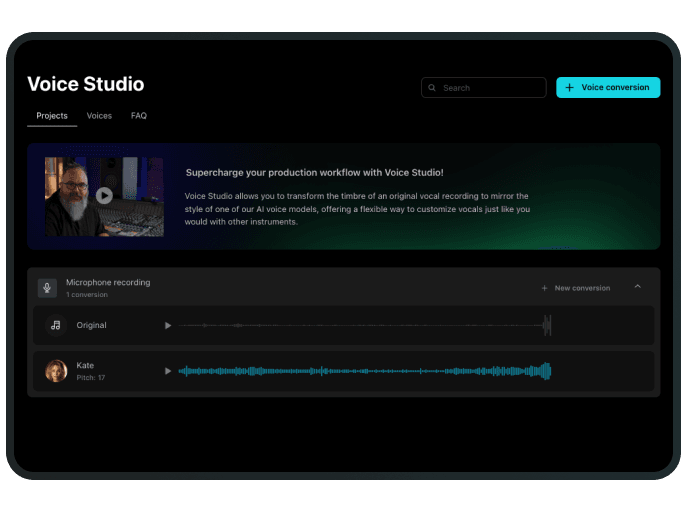Click the Supercharge your production workflow heading

point(314,172)
